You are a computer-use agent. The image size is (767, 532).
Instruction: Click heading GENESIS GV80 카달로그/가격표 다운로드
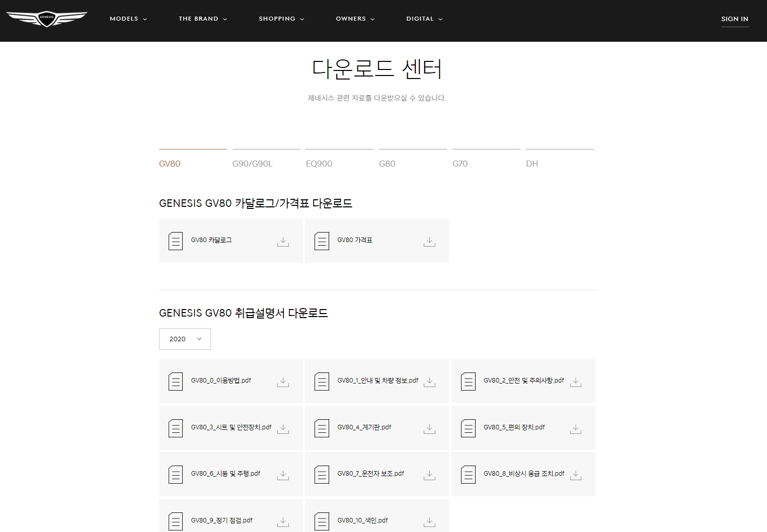click(256, 203)
